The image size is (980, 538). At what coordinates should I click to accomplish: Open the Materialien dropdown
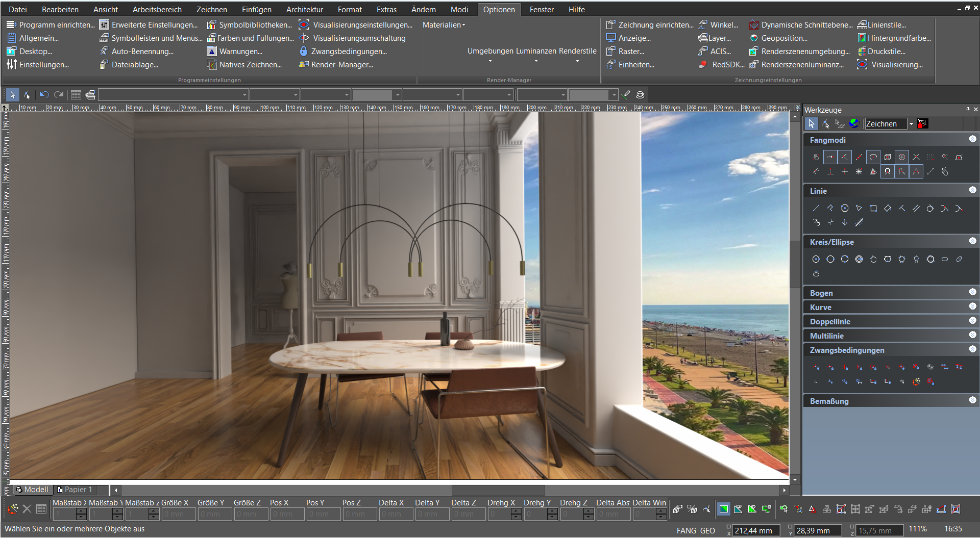tap(443, 24)
